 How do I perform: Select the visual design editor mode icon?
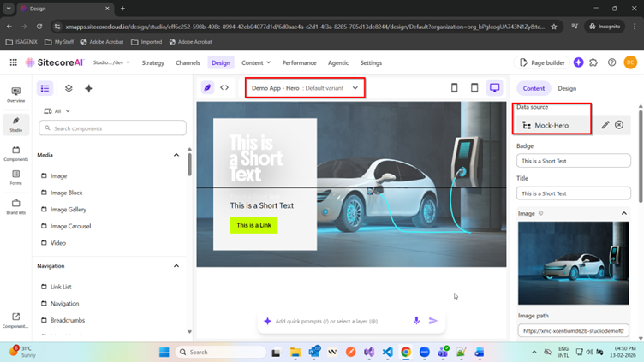pos(207,87)
